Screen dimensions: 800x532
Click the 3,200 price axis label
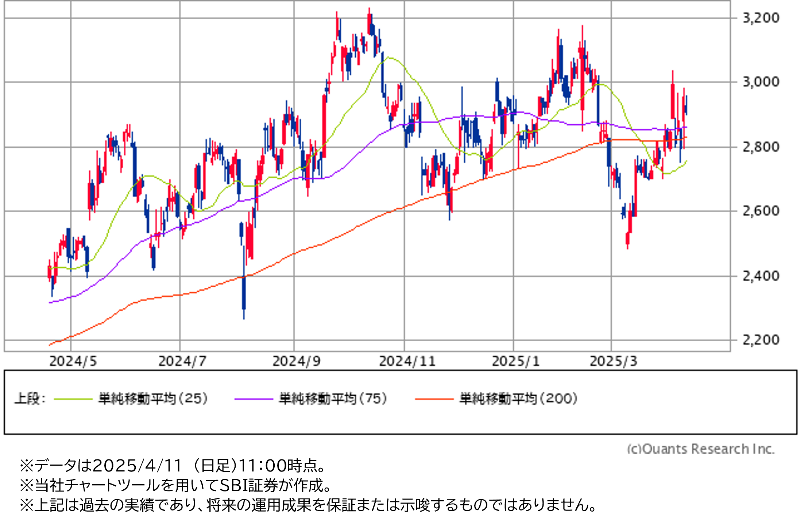pyautogui.click(x=761, y=18)
